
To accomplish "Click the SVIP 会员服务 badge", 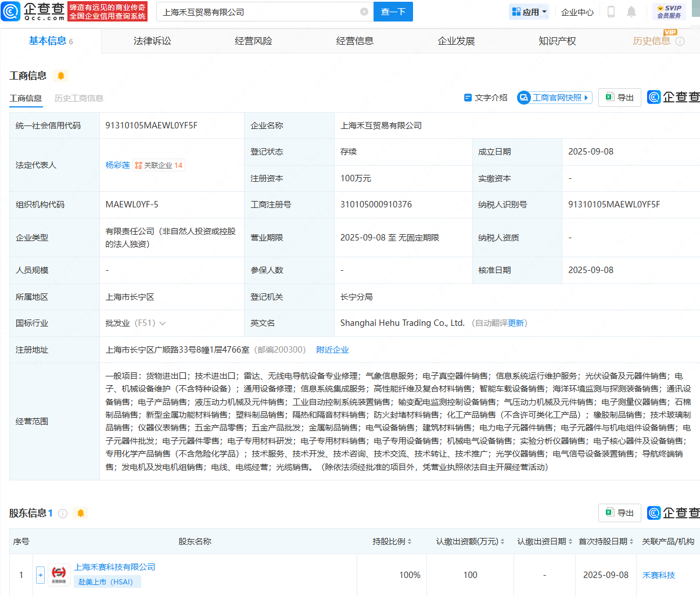I will pos(669,12).
